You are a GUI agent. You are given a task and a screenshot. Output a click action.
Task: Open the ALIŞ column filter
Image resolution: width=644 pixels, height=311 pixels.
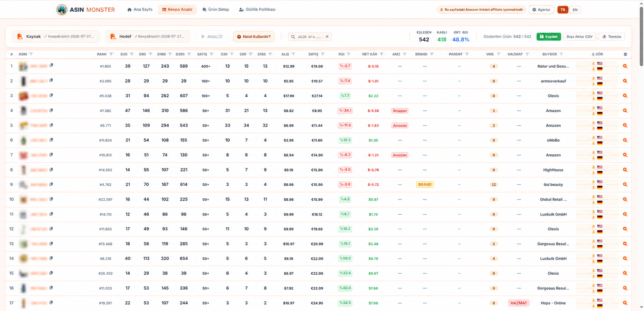293,54
